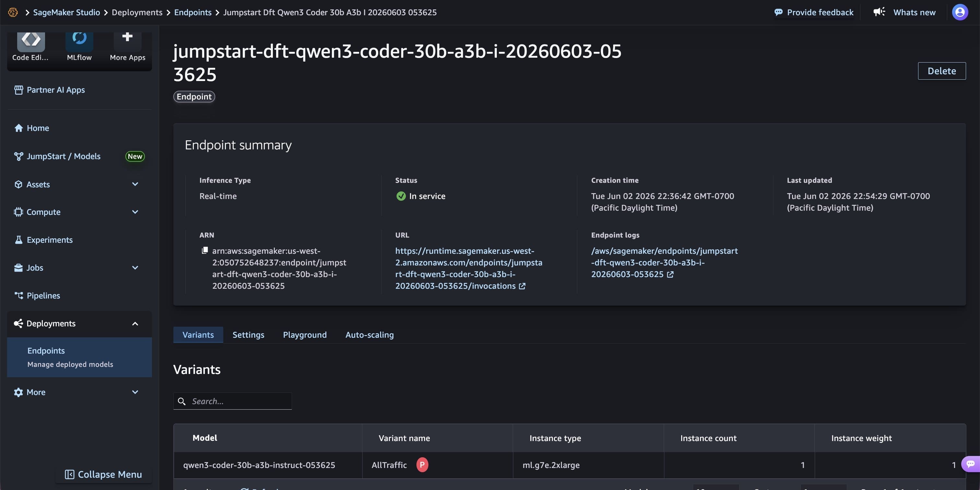Image resolution: width=980 pixels, height=490 pixels.
Task: Click the endpoint ARN text
Action: [x=279, y=268]
